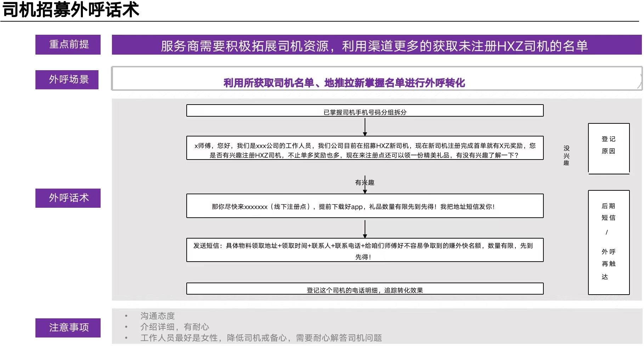The height and width of the screenshot is (346, 644).
Task: Click the box starting 发送短信：具体物料领取地址
Action: 365,250
